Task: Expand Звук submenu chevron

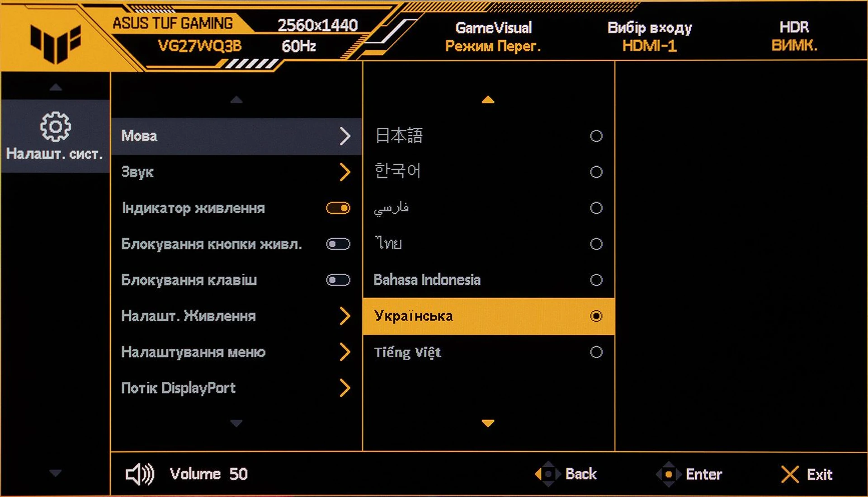Action: point(345,172)
